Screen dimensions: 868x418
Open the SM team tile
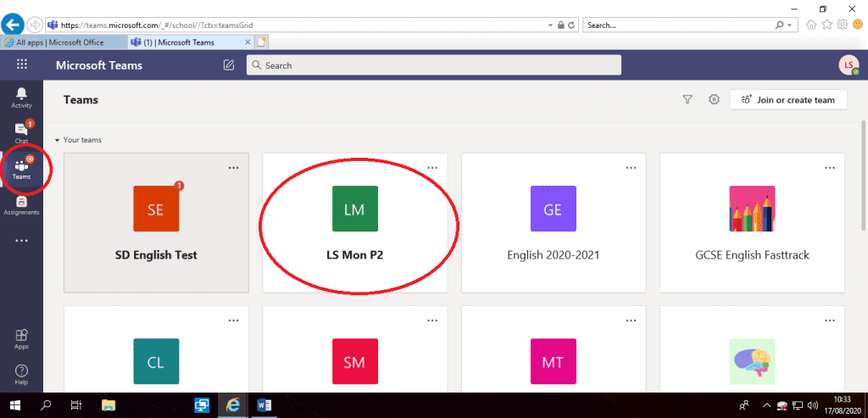tap(355, 348)
